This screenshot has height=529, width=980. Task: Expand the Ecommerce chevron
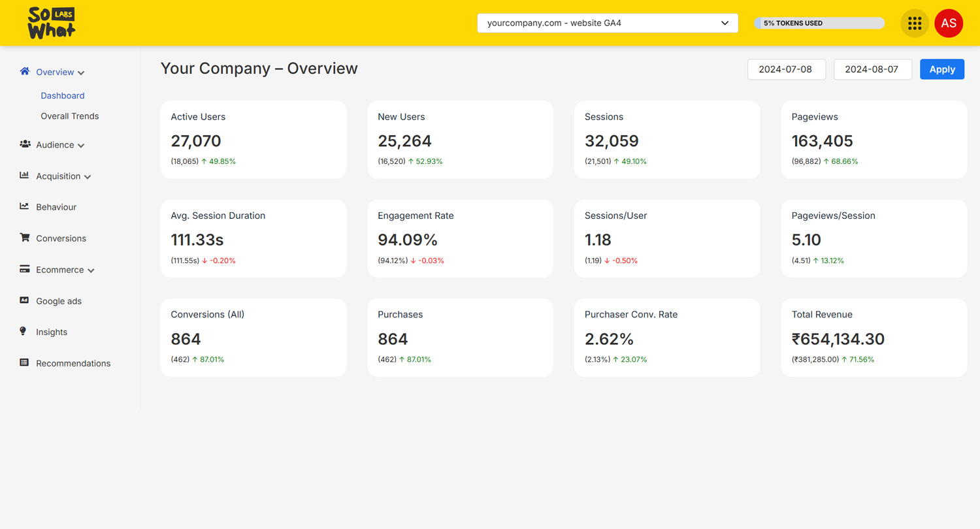(x=91, y=270)
